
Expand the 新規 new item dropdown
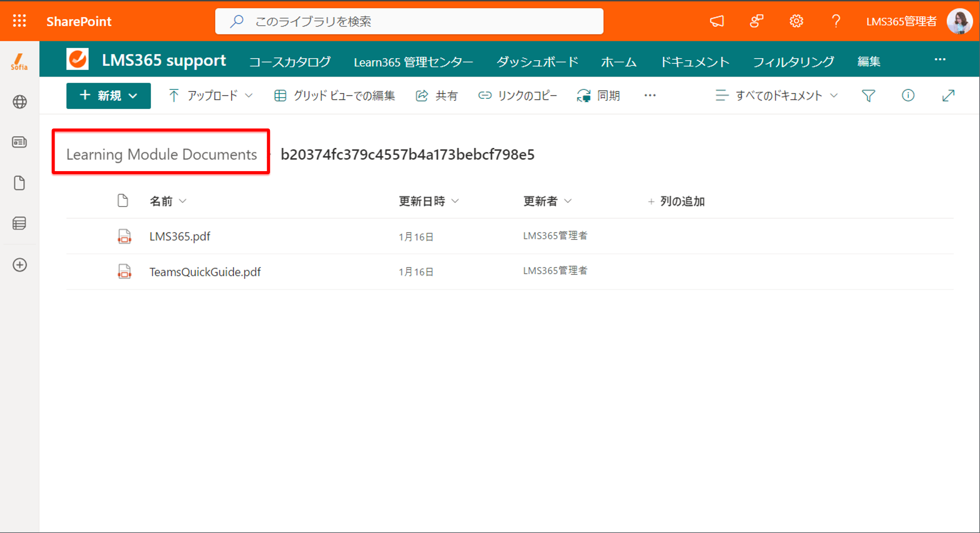coord(109,96)
